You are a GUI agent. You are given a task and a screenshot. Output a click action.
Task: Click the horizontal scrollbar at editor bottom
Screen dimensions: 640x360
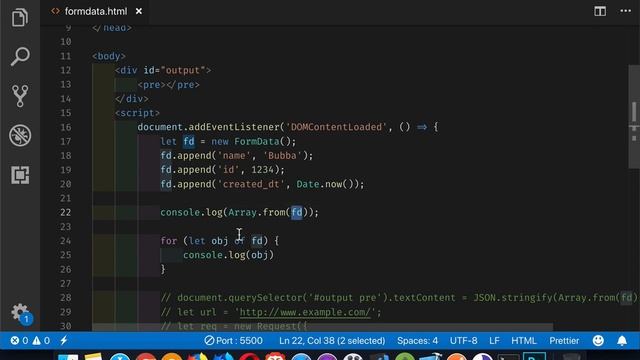pos(322,327)
